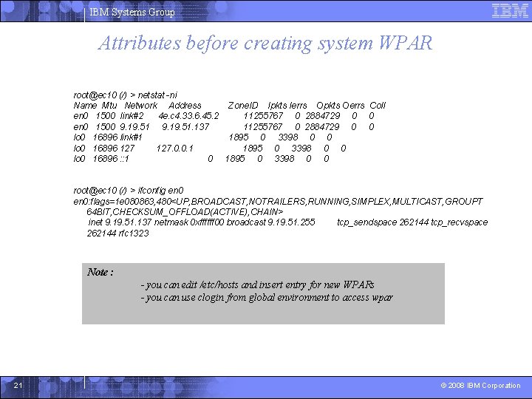Select the MAC address 4e.c4.33.6.45.2
Image resolution: width=532 pixels, height=399 pixels.
pos(188,116)
